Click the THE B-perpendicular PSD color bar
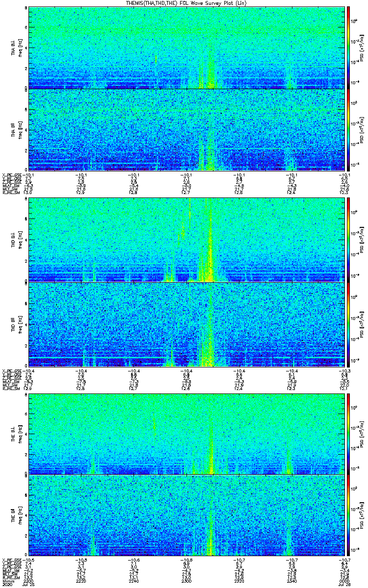This screenshot has height=588, width=368. (349, 434)
